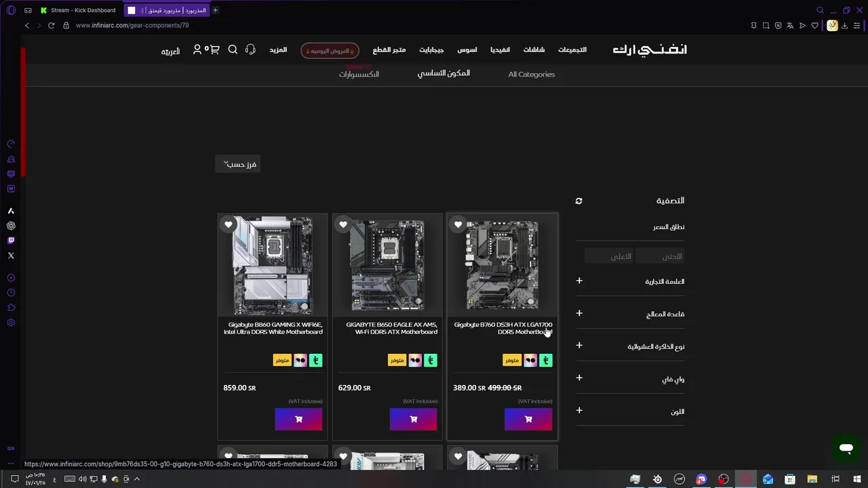Open the اسوس menu item

pyautogui.click(x=467, y=50)
